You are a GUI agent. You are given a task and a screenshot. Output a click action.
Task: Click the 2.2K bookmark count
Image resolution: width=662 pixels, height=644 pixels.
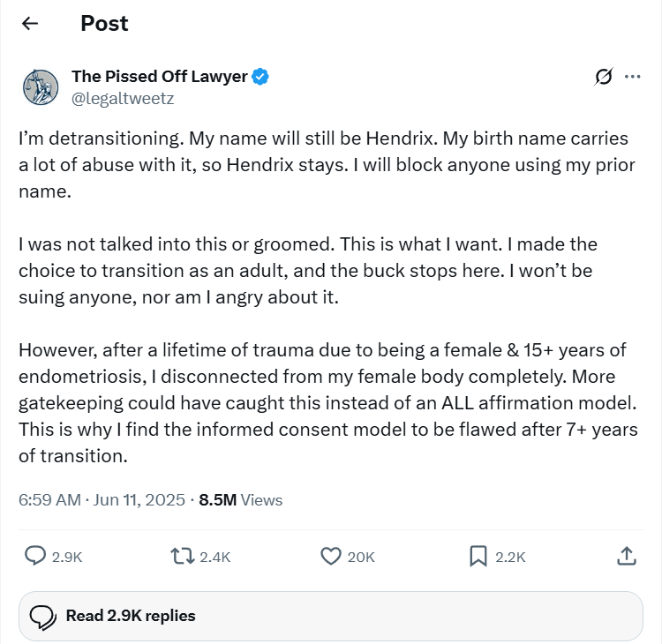click(x=510, y=557)
